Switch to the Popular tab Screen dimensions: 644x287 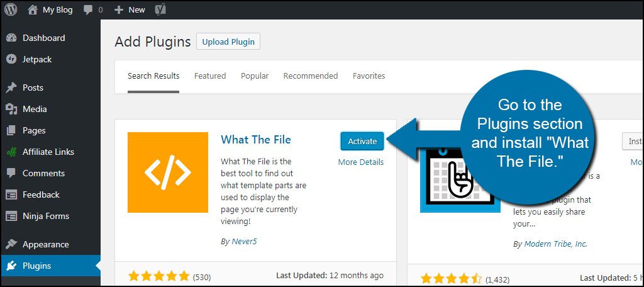[255, 76]
